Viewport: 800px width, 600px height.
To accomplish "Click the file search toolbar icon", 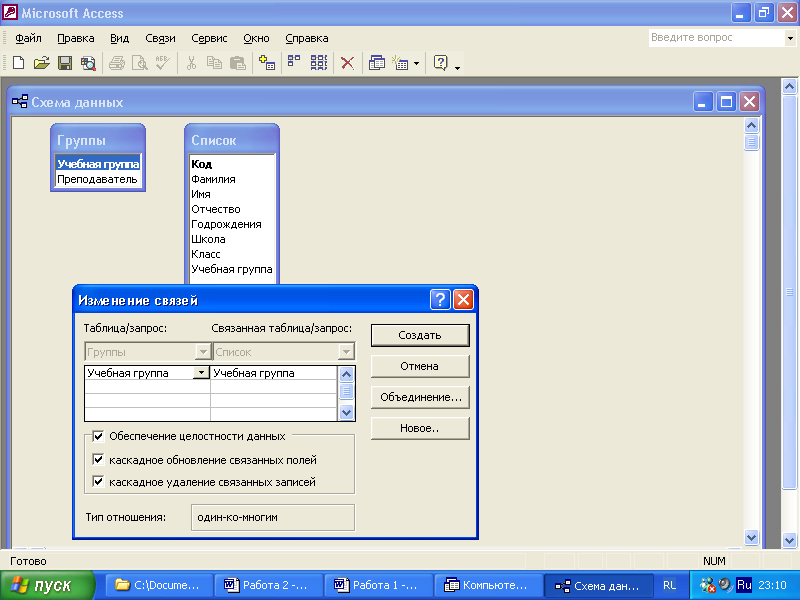I will [88, 63].
